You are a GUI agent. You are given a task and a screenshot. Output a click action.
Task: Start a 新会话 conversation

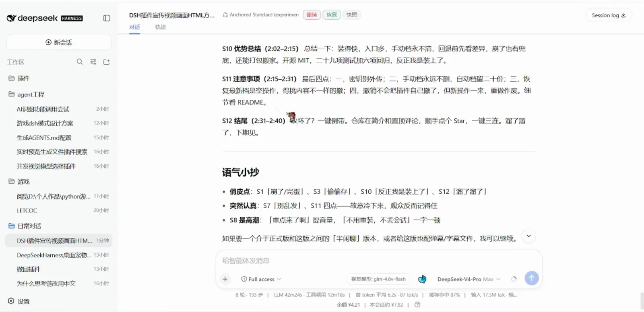[x=59, y=42]
